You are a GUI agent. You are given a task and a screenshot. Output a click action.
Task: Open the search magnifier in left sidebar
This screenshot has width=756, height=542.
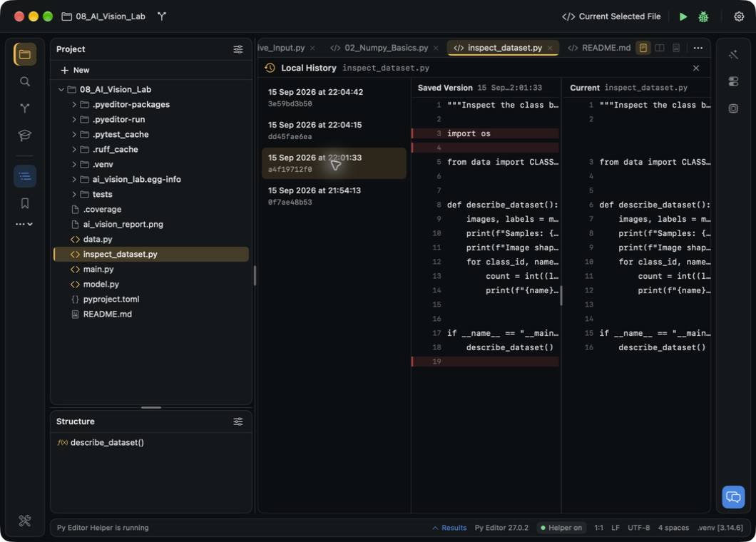click(24, 81)
